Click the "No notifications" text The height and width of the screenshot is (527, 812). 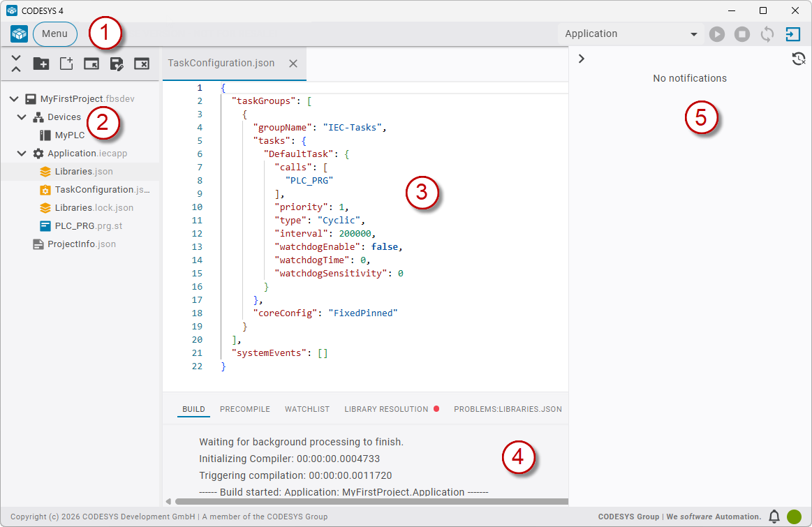690,78
